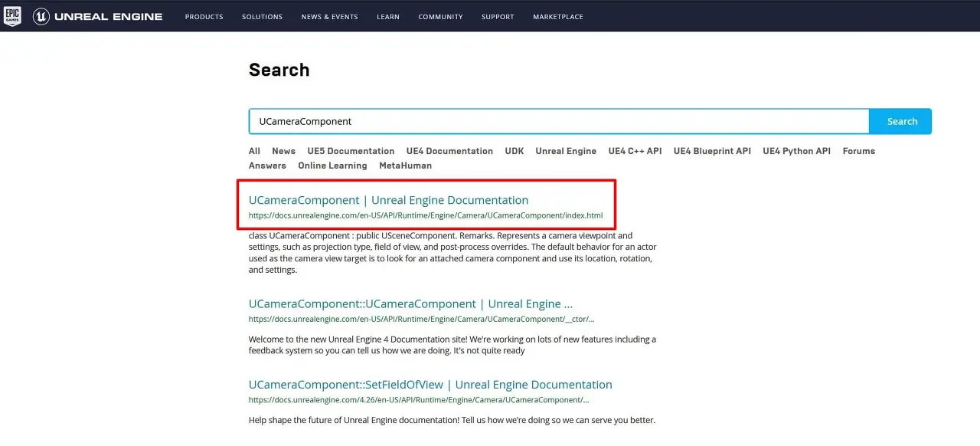Filter results by UE4 Documentation

(449, 151)
